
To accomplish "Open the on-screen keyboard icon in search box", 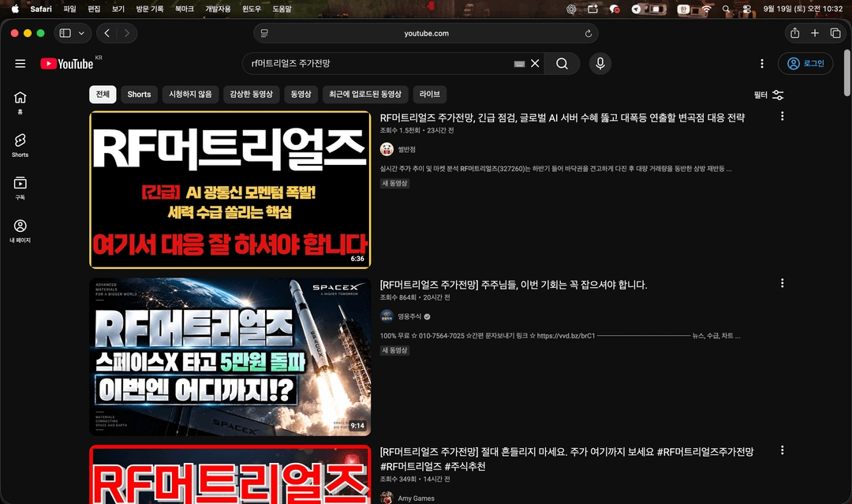I will pyautogui.click(x=519, y=64).
